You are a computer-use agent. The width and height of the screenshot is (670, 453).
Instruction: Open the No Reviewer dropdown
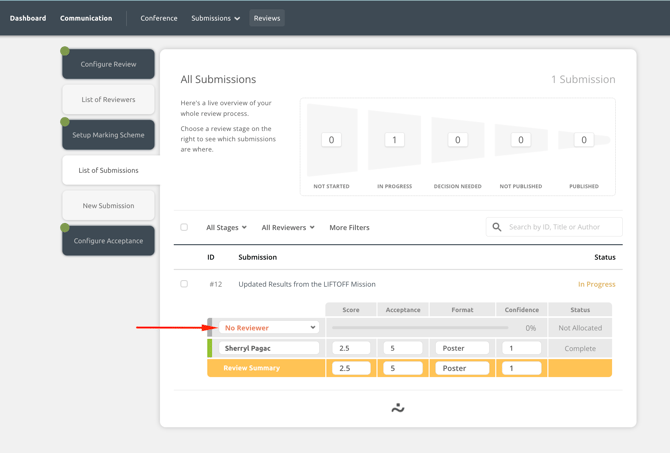269,328
